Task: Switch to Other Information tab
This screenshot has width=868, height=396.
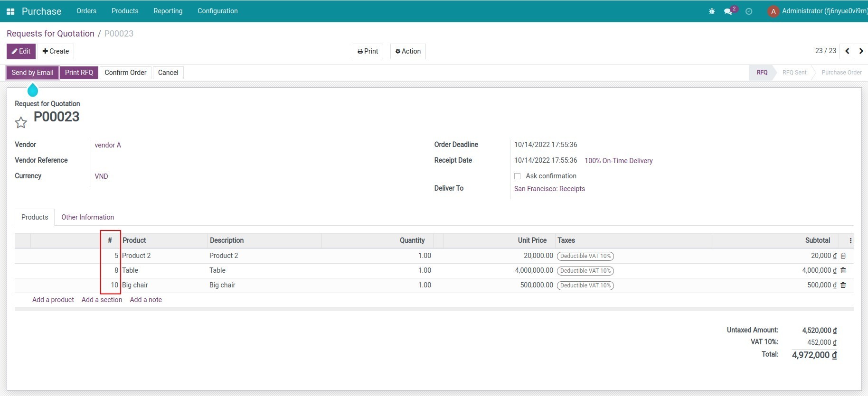Action: pos(87,217)
